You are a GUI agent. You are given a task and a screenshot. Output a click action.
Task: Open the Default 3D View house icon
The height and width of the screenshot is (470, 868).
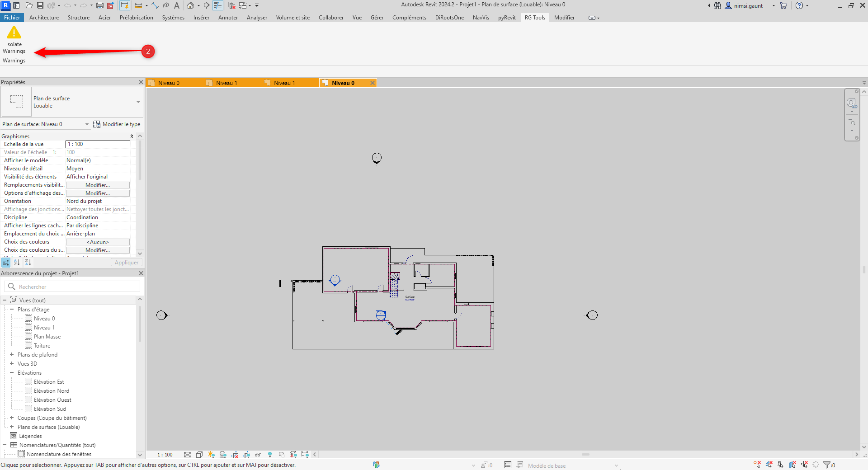[x=191, y=5]
